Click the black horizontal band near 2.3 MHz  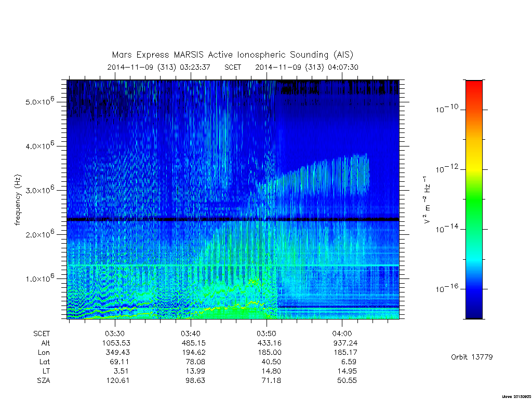[233, 220]
